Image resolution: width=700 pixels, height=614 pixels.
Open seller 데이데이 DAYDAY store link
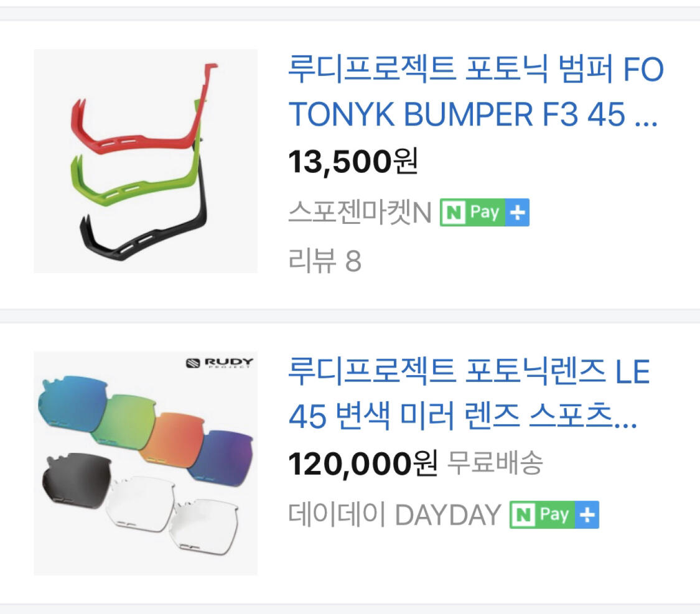click(394, 514)
